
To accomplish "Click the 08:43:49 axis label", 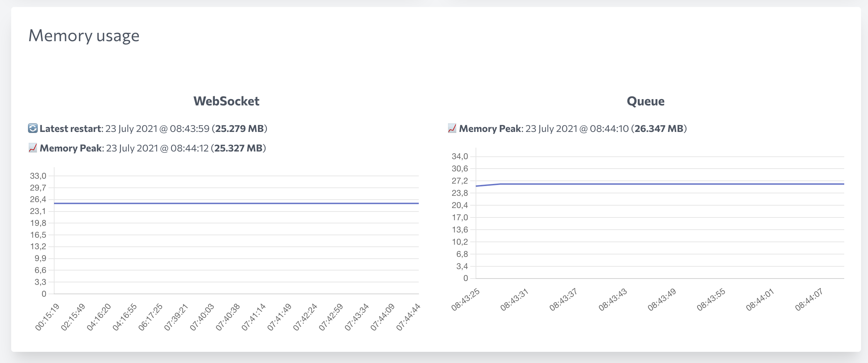I will (662, 299).
